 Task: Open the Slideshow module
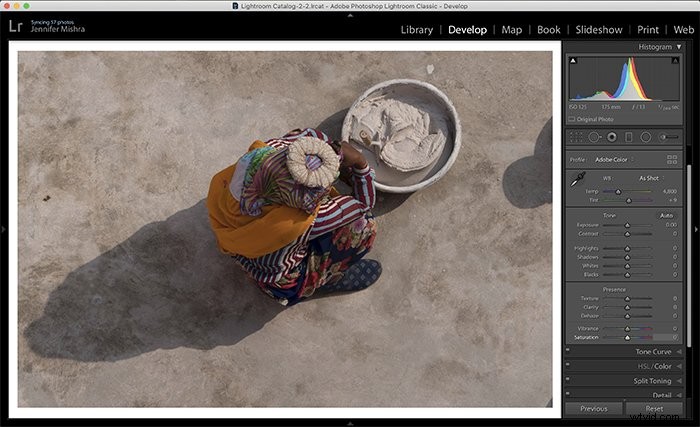599,30
